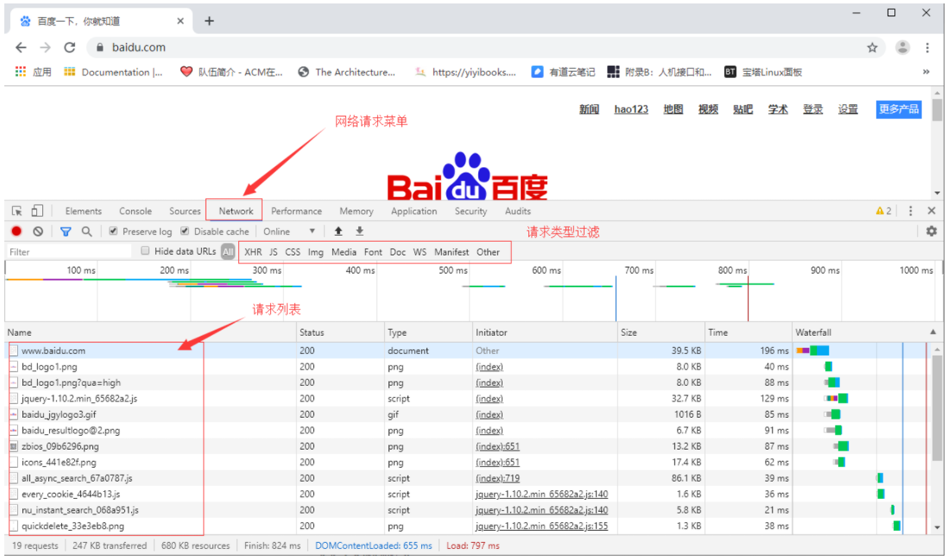Screen dimensions: 948x560
Task: Click the inspect element picker icon
Action: tap(17, 211)
